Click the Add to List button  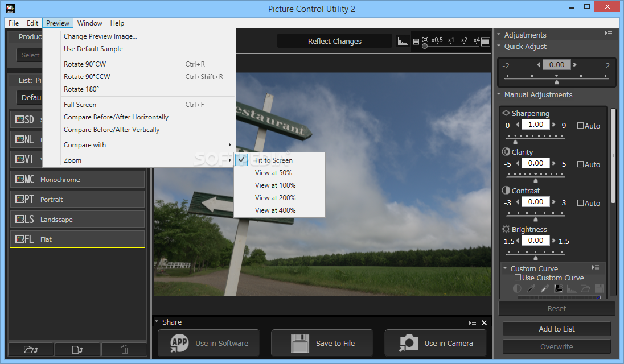[x=557, y=329]
